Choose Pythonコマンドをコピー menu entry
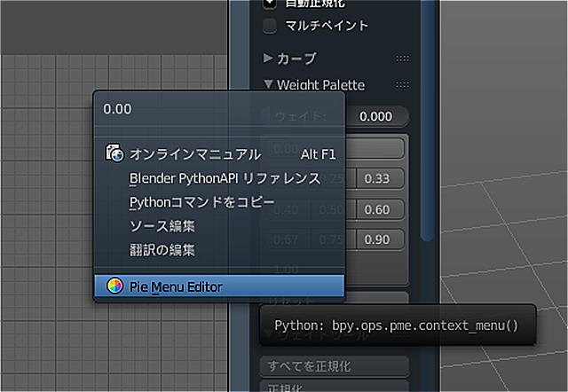The width and height of the screenshot is (568, 392). pyautogui.click(x=219, y=202)
